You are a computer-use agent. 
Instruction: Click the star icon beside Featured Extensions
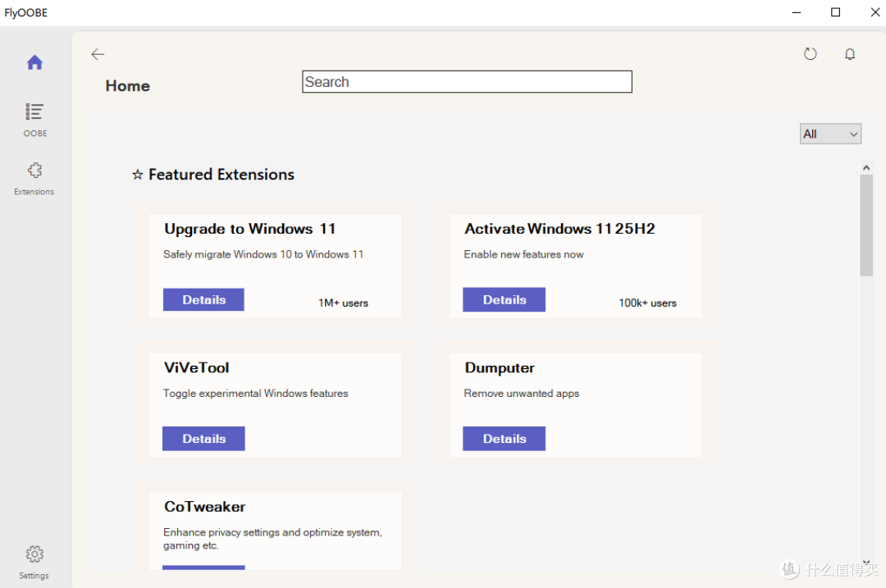coord(137,175)
